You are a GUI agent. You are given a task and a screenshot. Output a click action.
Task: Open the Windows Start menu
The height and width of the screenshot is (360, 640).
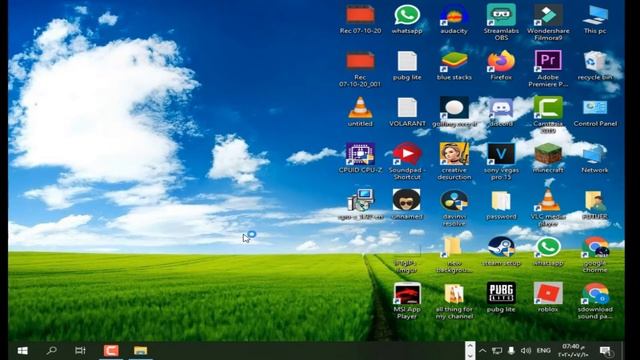tap(23, 351)
